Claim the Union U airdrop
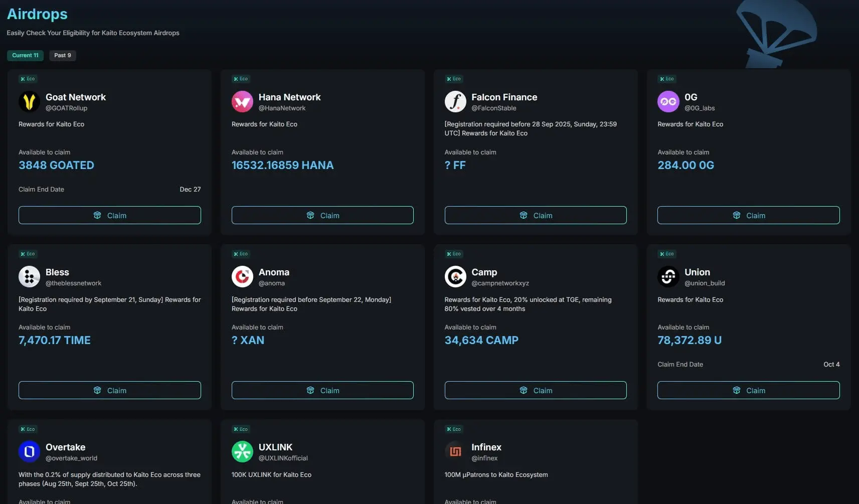The height and width of the screenshot is (504, 859). 749,390
